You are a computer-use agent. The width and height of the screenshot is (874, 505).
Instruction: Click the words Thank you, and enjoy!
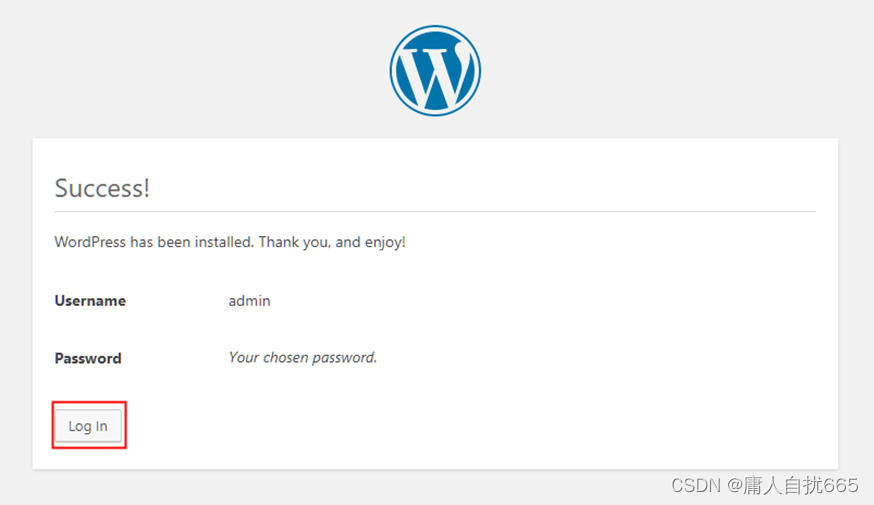tap(332, 242)
